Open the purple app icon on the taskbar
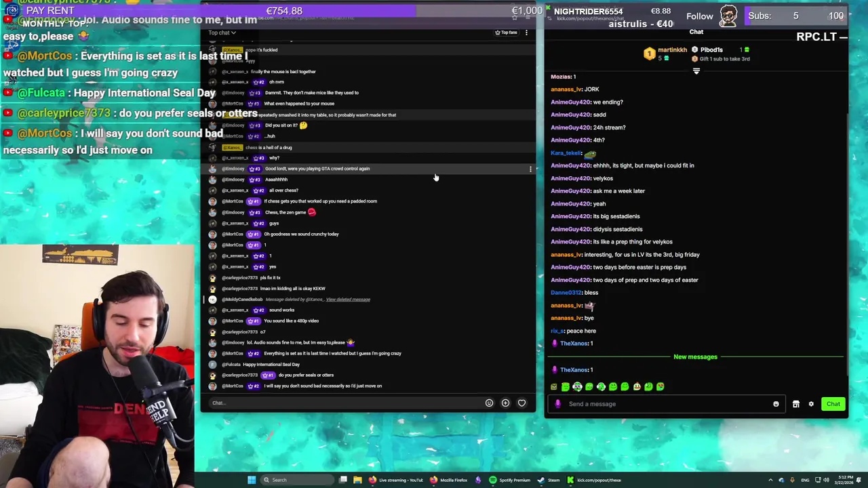Viewport: 868px width, 488px height. point(478,480)
